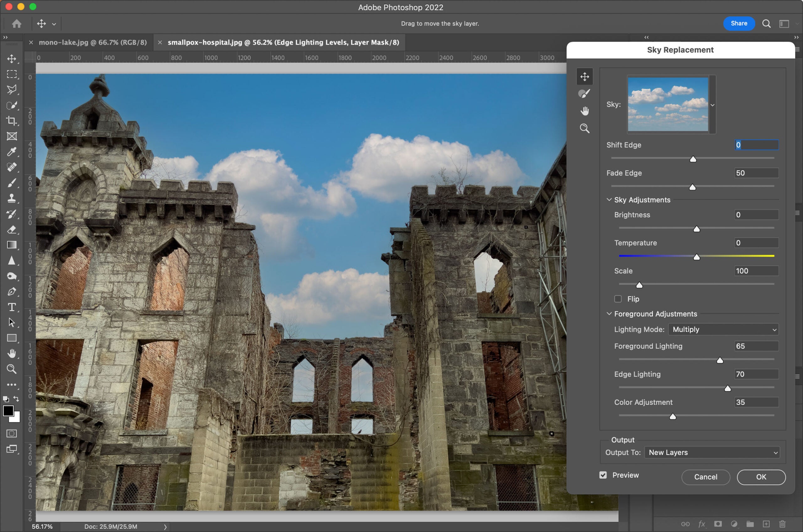The width and height of the screenshot is (803, 532).
Task: Click OK to apply sky replacement
Action: coord(761,477)
